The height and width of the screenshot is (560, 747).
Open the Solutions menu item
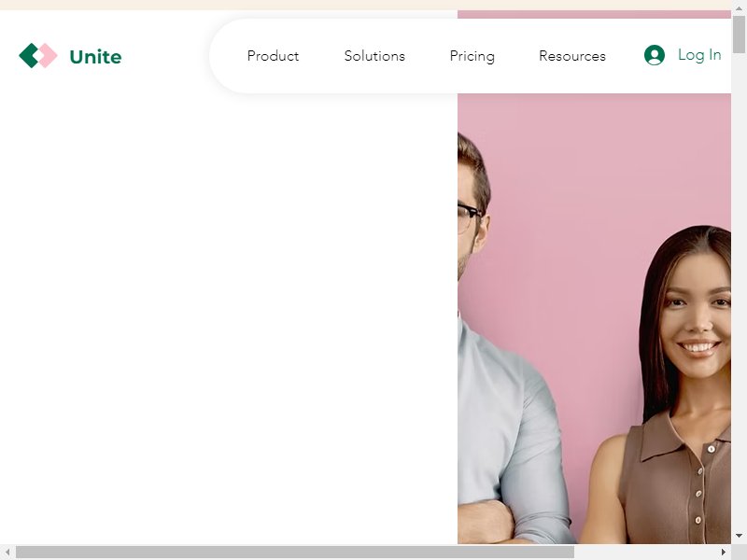click(x=374, y=56)
